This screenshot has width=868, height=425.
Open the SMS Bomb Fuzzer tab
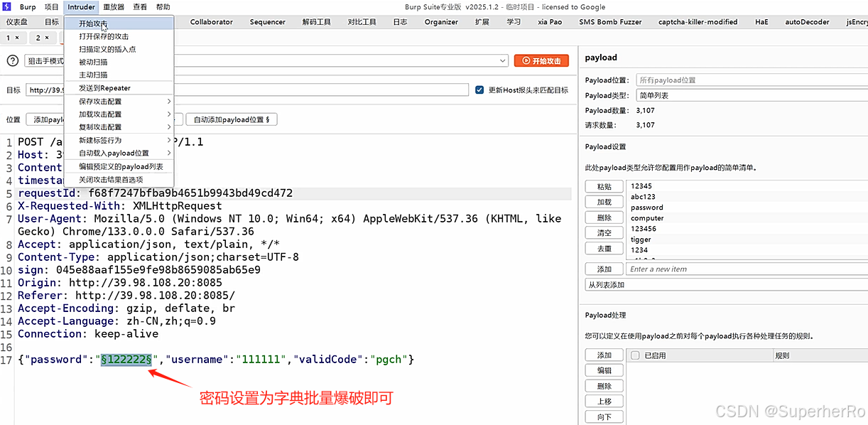tap(610, 22)
